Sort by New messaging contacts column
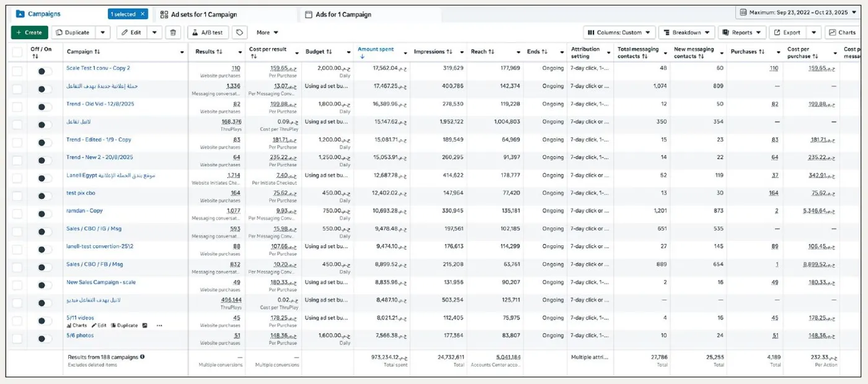Viewport: 868px width, 384px height. pos(701,56)
